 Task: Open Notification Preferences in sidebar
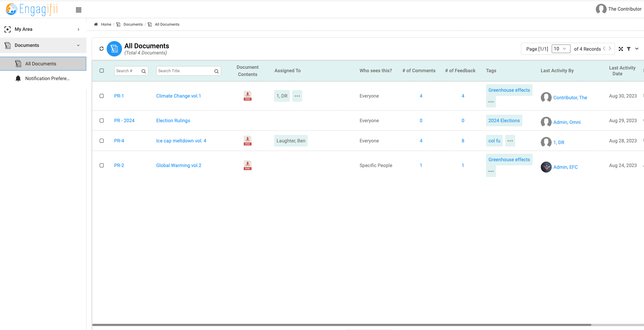[x=43, y=78]
